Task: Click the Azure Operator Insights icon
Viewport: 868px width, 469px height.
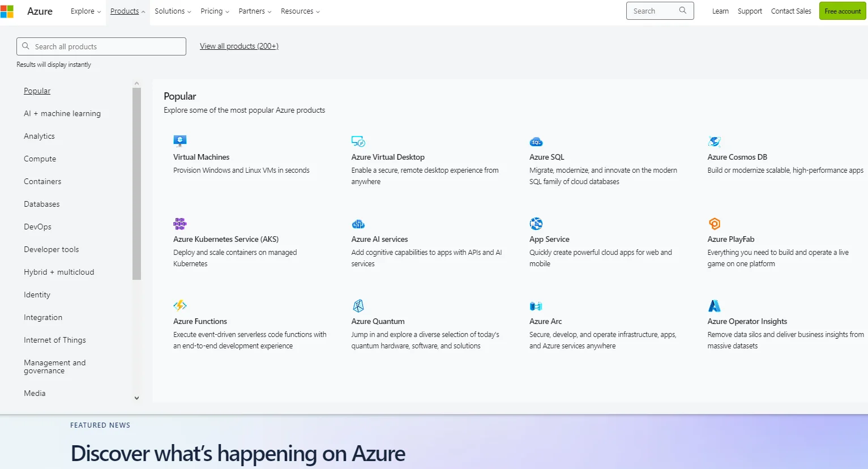Action: [715, 306]
